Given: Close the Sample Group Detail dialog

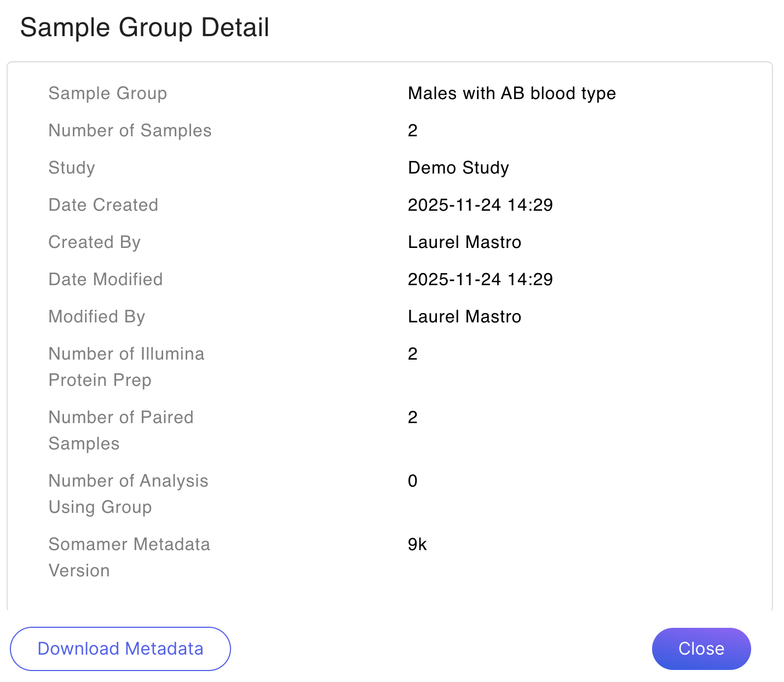Looking at the screenshot, I should (x=701, y=649).
